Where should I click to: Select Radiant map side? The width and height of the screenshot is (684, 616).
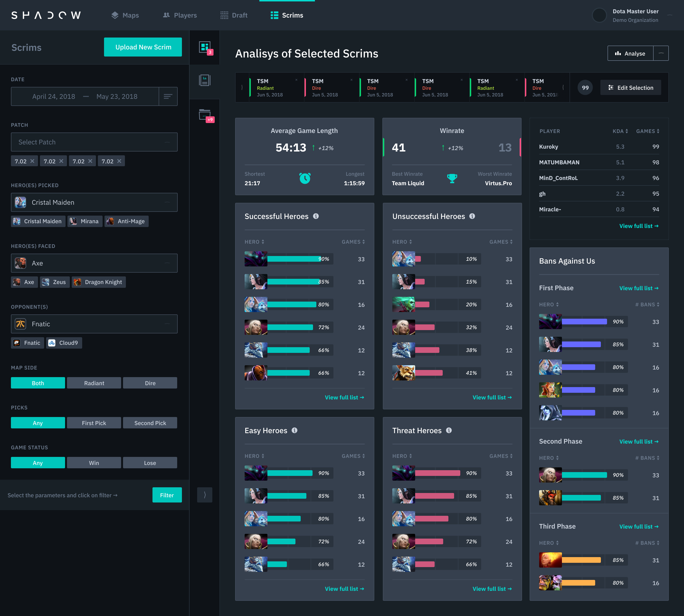(94, 383)
